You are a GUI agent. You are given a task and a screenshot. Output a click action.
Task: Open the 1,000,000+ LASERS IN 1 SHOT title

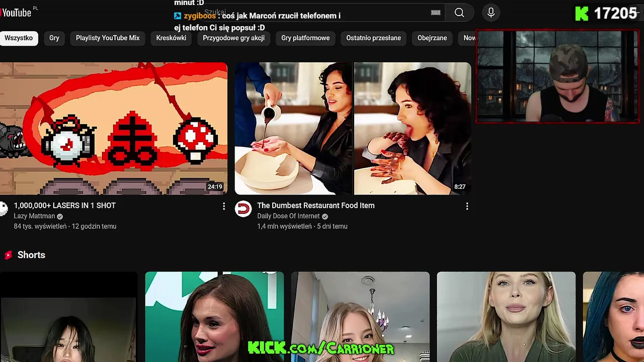coord(64,206)
